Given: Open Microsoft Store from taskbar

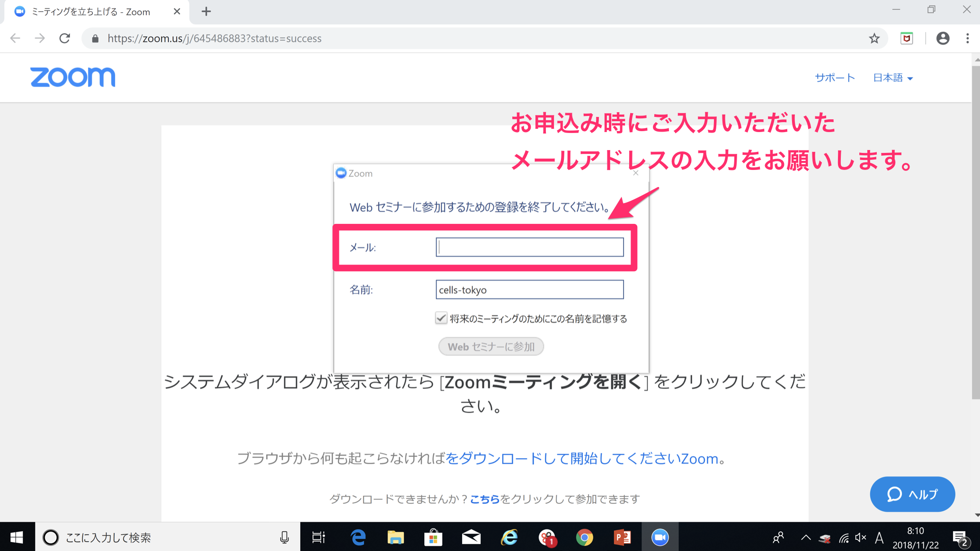Looking at the screenshot, I should (433, 537).
